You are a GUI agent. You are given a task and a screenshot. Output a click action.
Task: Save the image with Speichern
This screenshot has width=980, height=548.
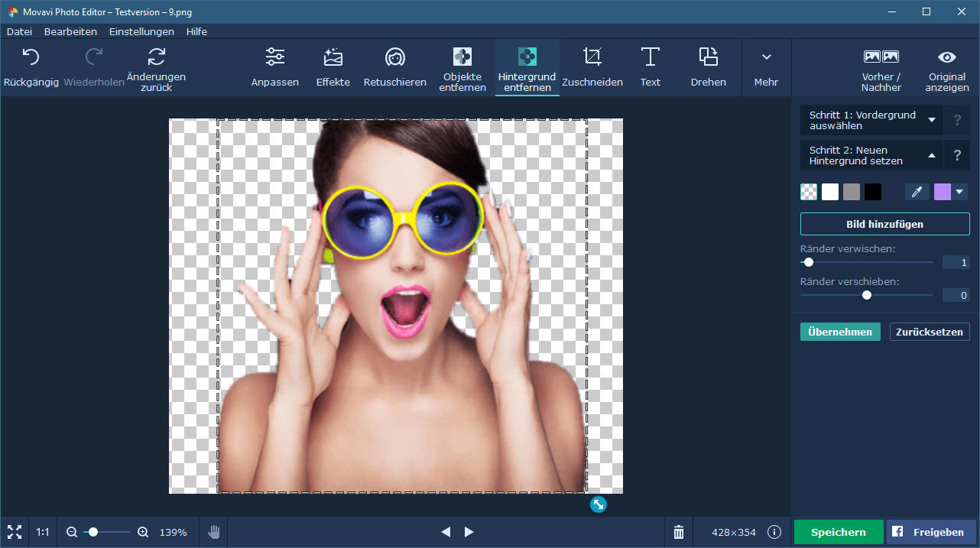(x=839, y=532)
